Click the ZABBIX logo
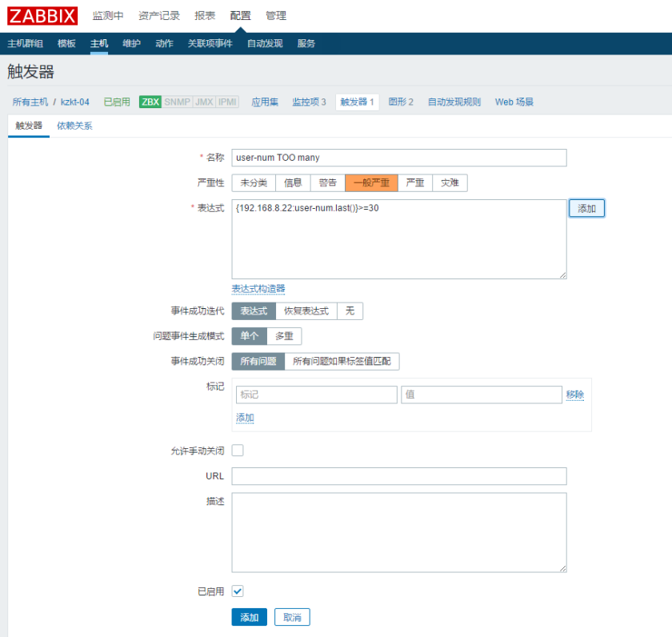Image resolution: width=672 pixels, height=637 pixels. point(42,16)
